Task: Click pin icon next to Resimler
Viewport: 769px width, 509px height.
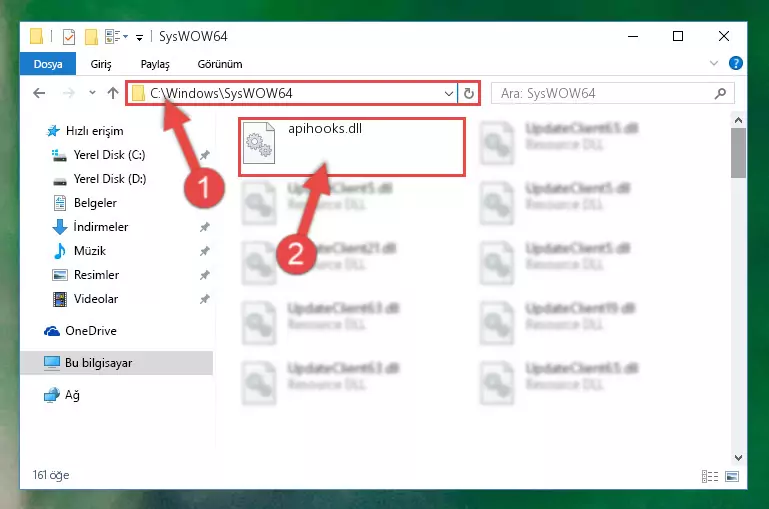Action: point(205,275)
